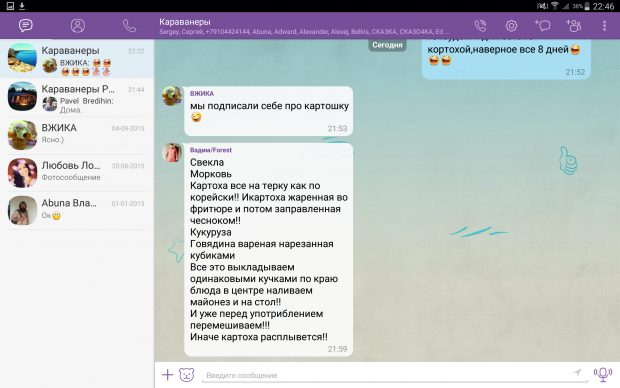
Task: Tap the 22:22 time in chat list
Action: pyautogui.click(x=136, y=51)
